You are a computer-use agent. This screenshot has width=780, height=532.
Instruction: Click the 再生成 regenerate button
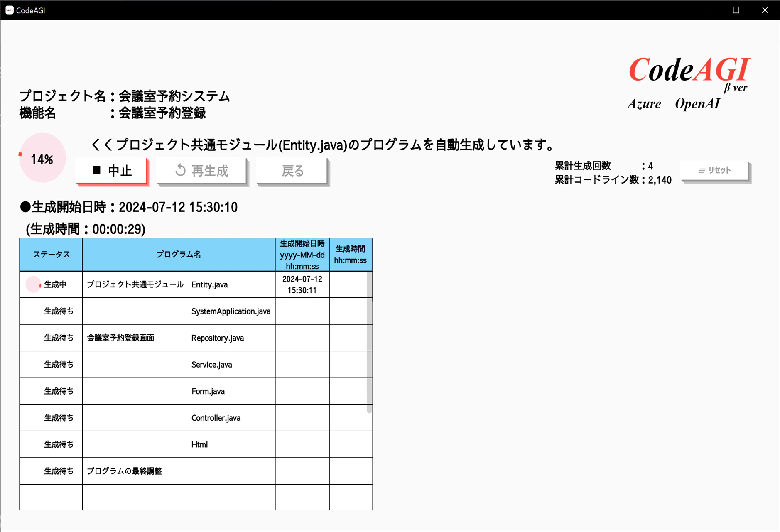click(202, 171)
